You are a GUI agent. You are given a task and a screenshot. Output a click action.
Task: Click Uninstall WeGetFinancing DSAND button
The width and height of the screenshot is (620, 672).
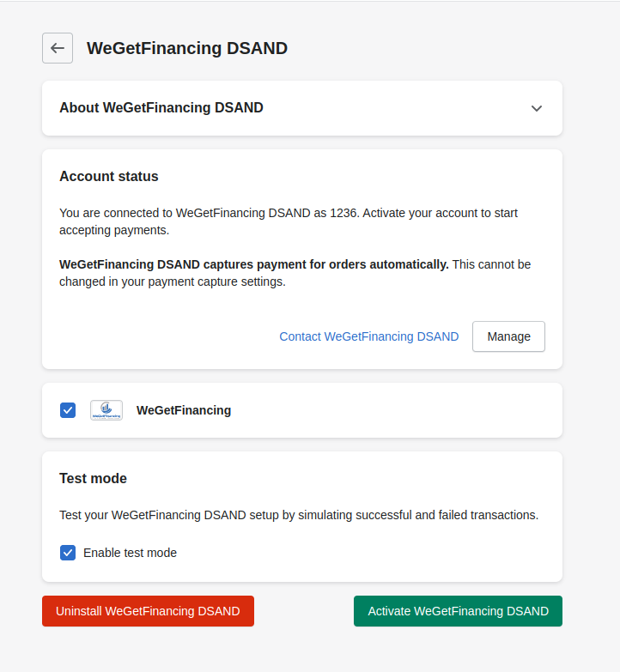coord(148,611)
